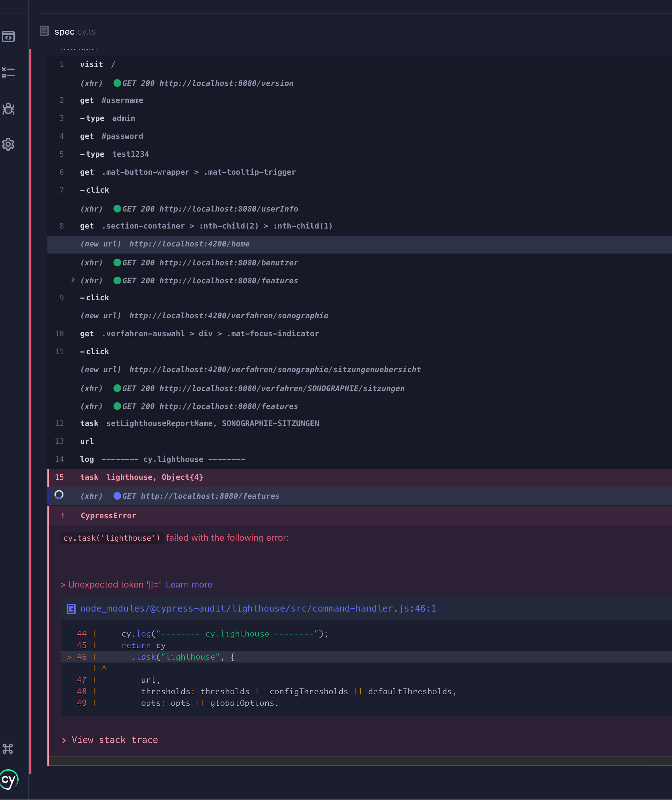Open the Runs list icon in sidebar
The height and width of the screenshot is (800, 672).
8,72
